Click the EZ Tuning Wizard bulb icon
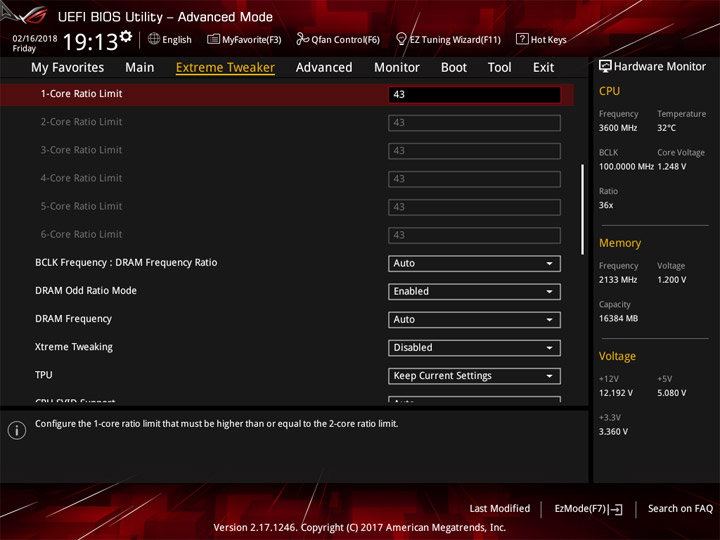Image resolution: width=720 pixels, height=540 pixels. click(401, 39)
